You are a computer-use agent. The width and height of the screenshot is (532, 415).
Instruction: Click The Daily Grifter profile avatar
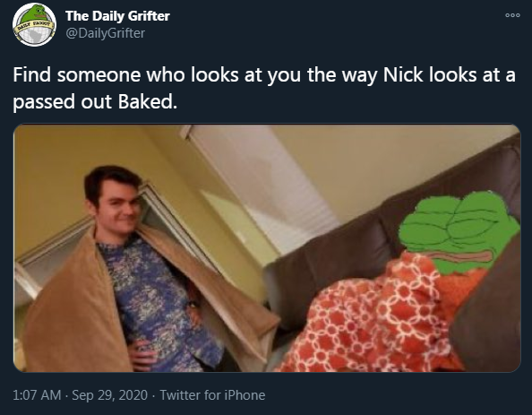click(x=34, y=24)
